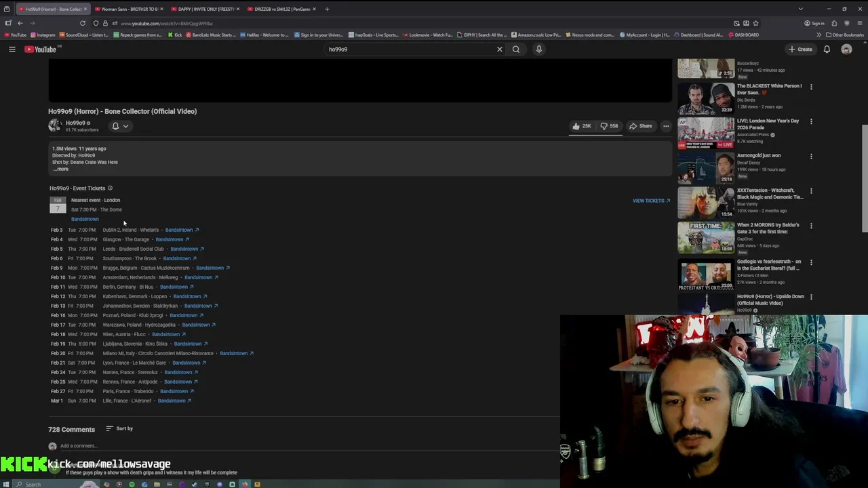The height and width of the screenshot is (488, 868).
Task: Open Bandsintown link for Dublin show
Action: 182,230
